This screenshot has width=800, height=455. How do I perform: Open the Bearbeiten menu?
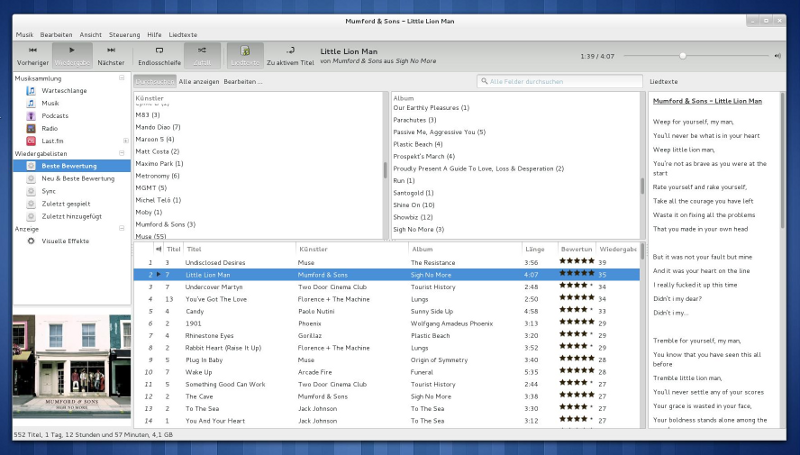coord(56,35)
